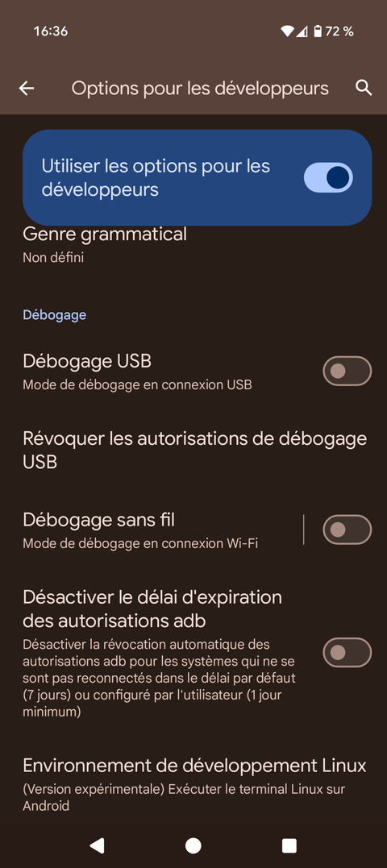
Task: Enable the Débogage sans fil switch
Action: (347, 530)
